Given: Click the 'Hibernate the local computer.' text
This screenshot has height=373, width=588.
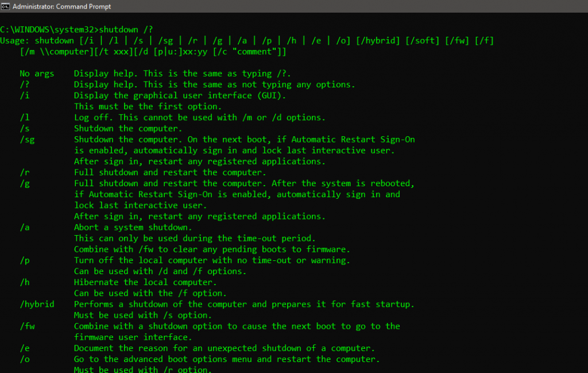Looking at the screenshot, I should point(145,282).
